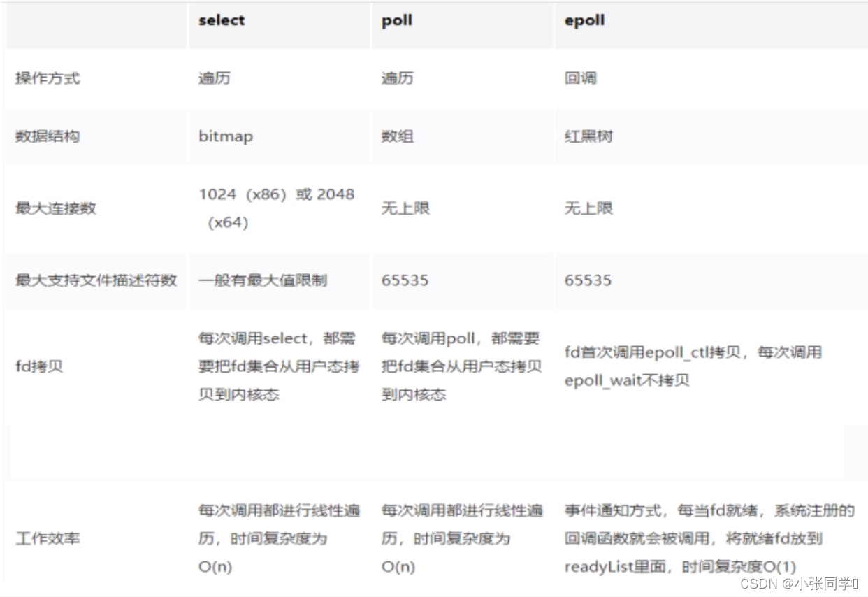868x597 pixels.
Task: Select the '操作方式' row label
Action: (48, 78)
